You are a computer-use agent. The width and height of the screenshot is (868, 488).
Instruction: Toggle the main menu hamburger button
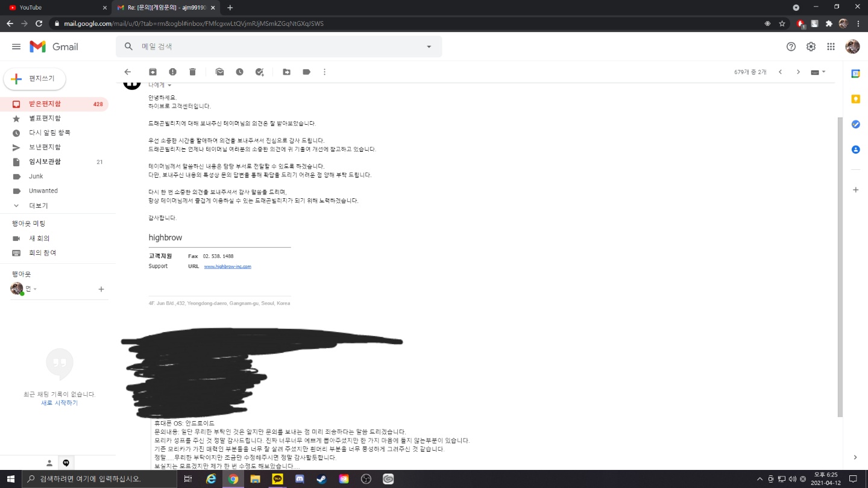tap(16, 46)
